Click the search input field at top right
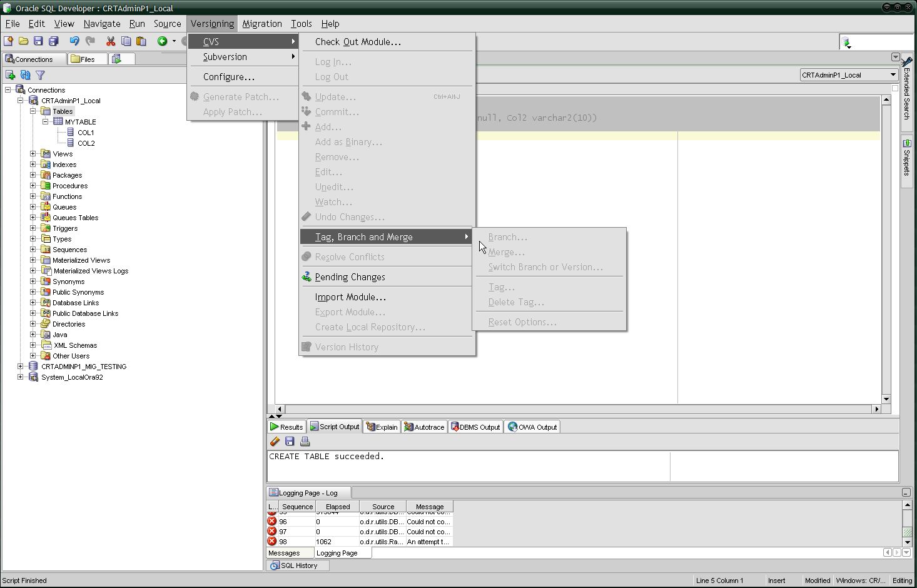The height and width of the screenshot is (588, 917). (883, 42)
